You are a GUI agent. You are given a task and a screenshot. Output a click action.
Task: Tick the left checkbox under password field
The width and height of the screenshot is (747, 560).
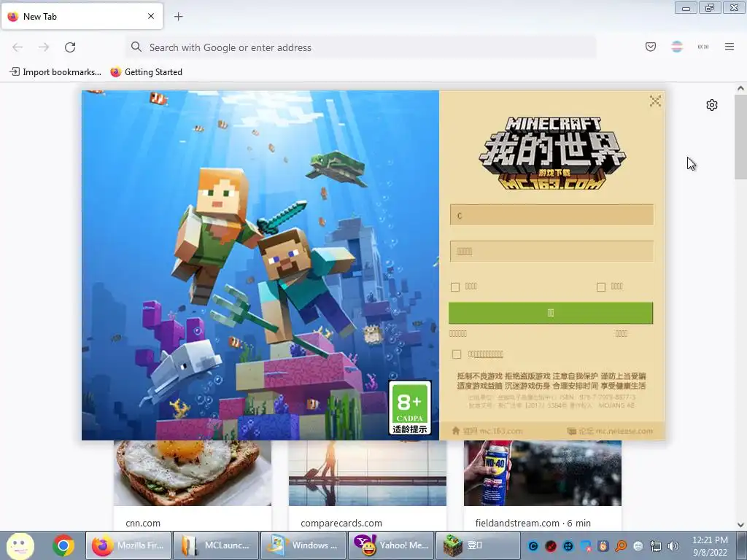455,287
